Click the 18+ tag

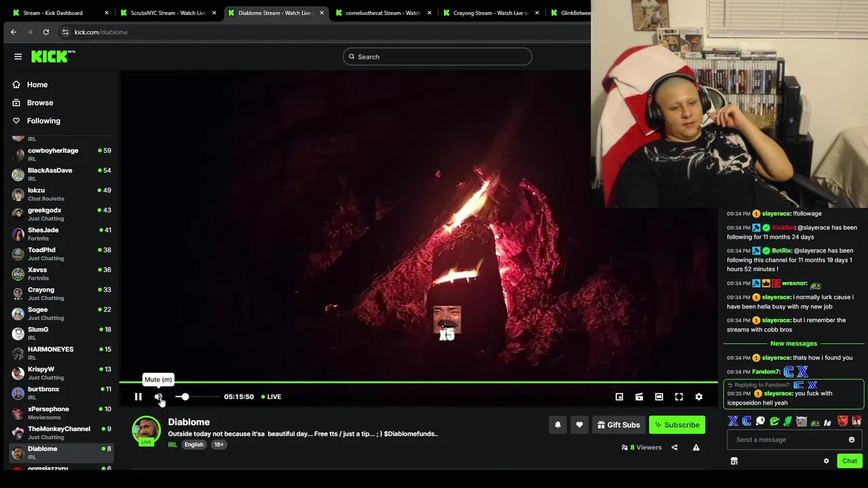218,445
